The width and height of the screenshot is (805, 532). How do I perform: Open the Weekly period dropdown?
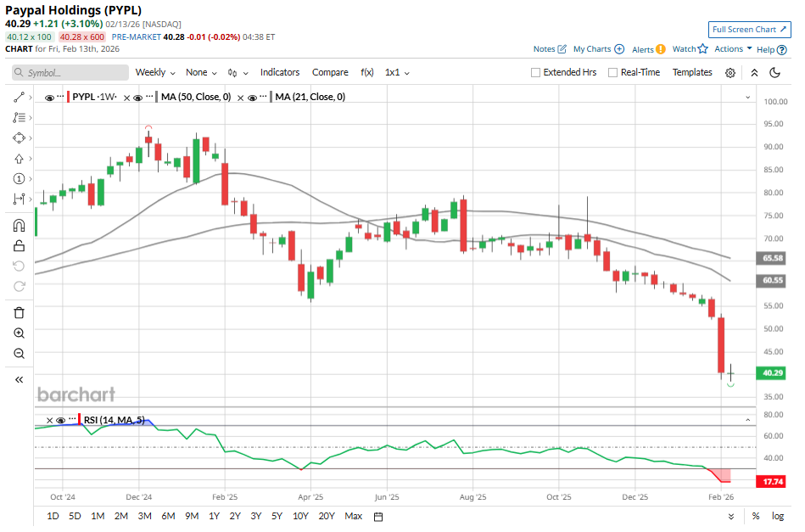point(155,73)
